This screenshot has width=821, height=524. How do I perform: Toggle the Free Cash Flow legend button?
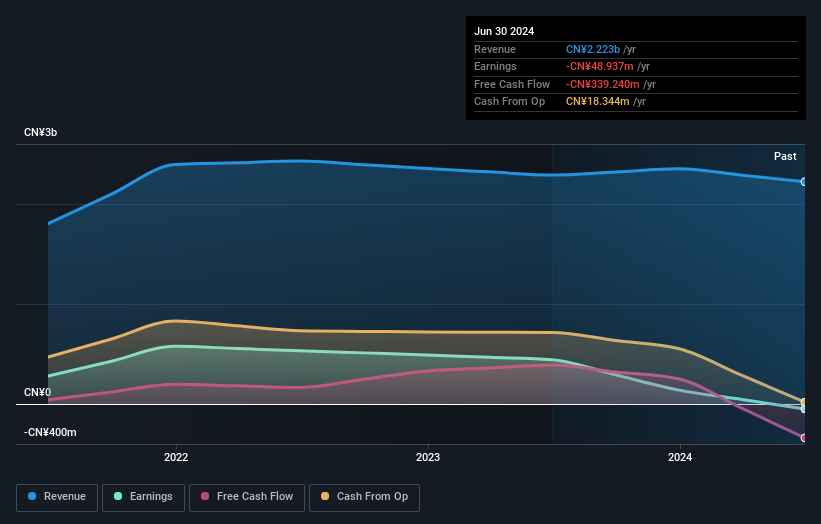click(247, 497)
